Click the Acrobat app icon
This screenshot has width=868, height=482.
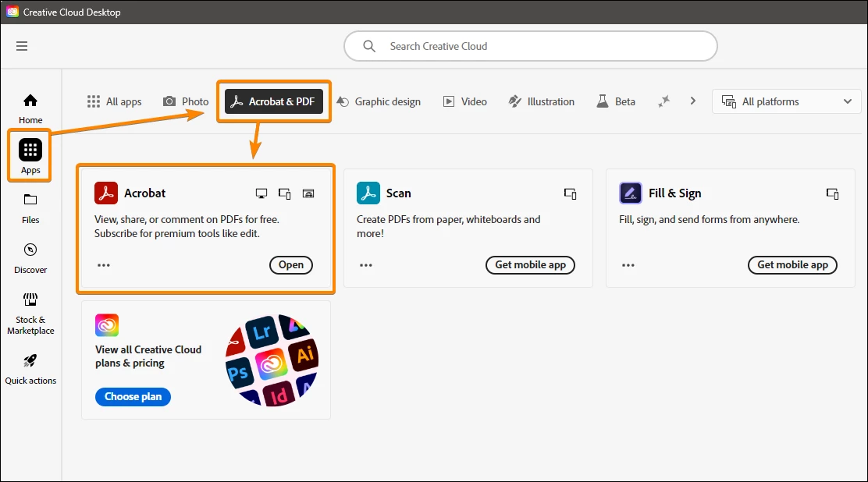[x=105, y=193]
